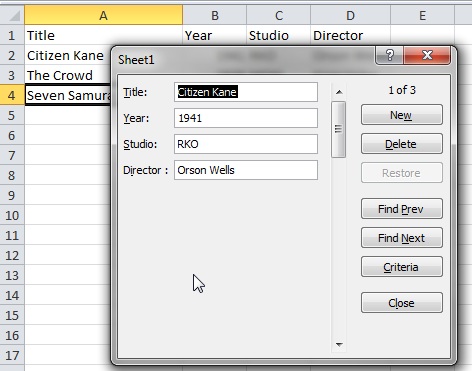This screenshot has height=371, width=472.
Task: Select the Studio field with RKO
Action: (x=246, y=144)
